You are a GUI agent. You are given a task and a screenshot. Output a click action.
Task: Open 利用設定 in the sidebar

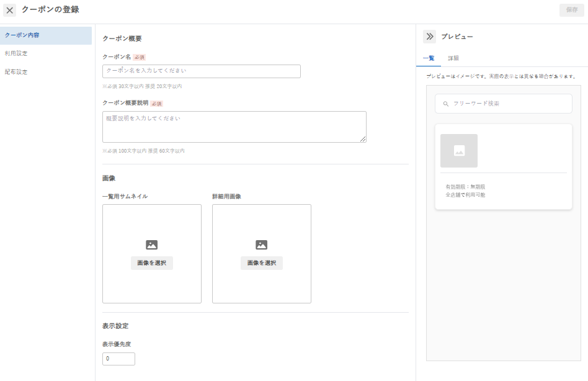tap(46, 53)
